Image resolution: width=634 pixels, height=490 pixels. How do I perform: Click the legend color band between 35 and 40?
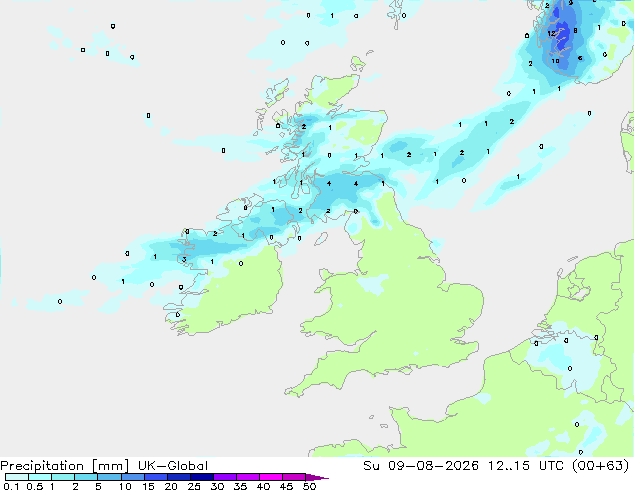[247, 477]
